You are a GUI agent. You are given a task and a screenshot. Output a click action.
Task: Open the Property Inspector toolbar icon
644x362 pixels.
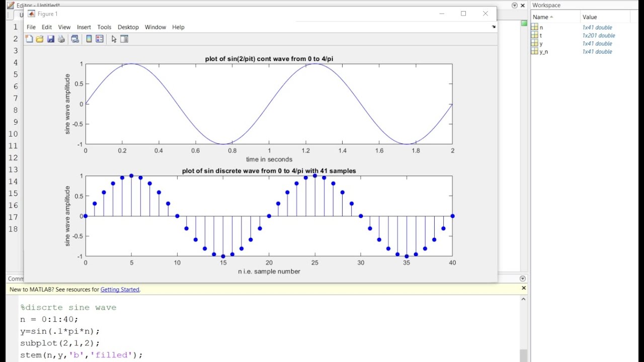(x=124, y=39)
